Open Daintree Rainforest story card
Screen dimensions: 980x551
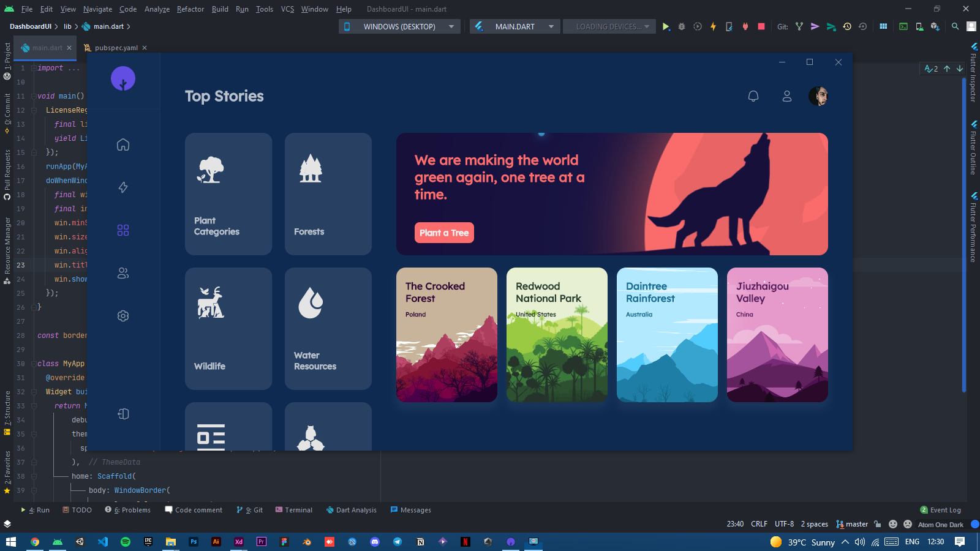(x=667, y=335)
